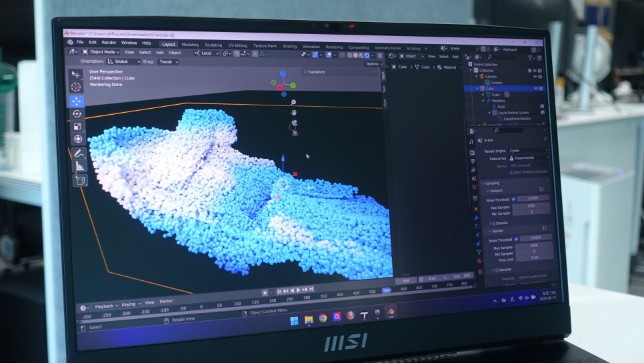Open the Orientation Global dropdown
This screenshot has width=644, height=363.
point(124,61)
